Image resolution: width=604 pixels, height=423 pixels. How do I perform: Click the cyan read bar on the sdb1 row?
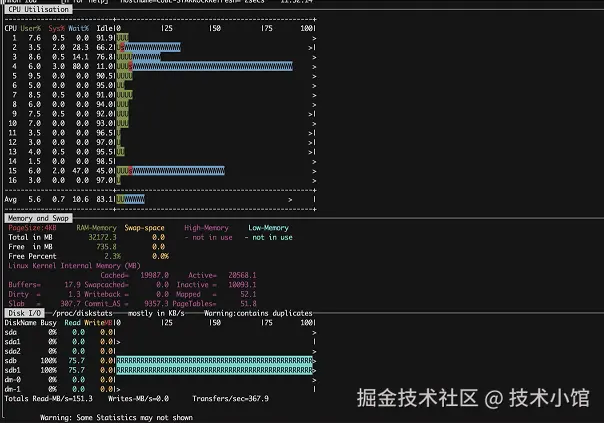pos(214,370)
